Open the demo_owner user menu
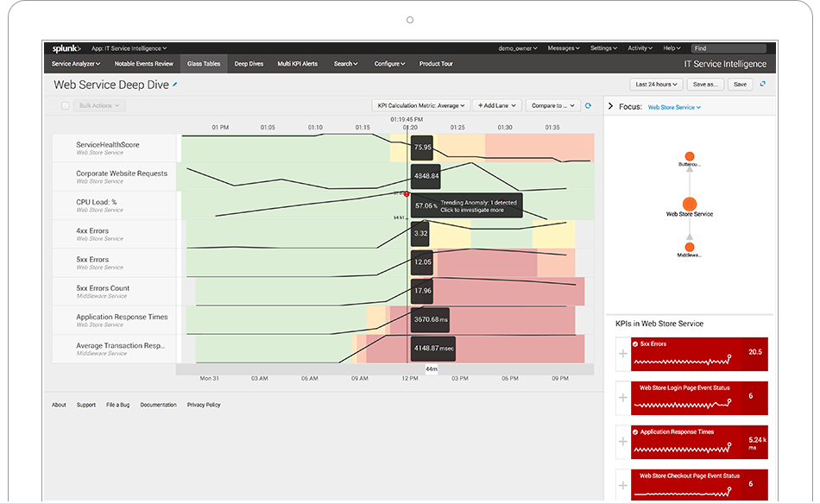This screenshot has width=820, height=504. click(x=518, y=48)
